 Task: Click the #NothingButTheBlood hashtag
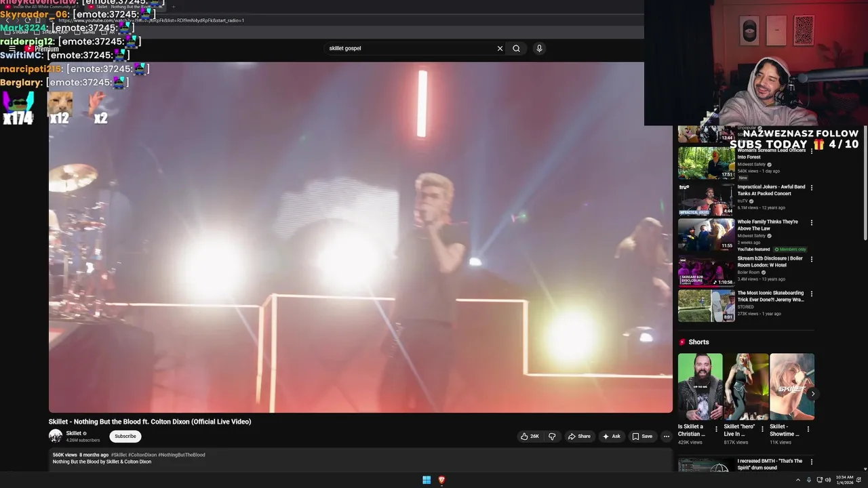182,455
